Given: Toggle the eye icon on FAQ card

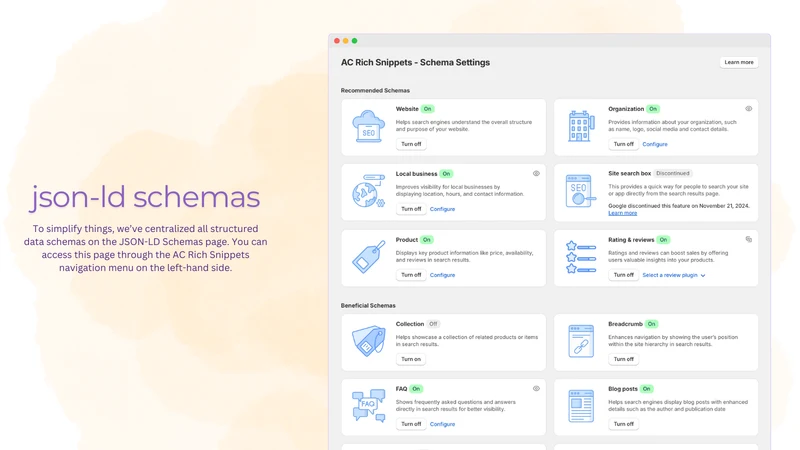Looking at the screenshot, I should [536, 389].
